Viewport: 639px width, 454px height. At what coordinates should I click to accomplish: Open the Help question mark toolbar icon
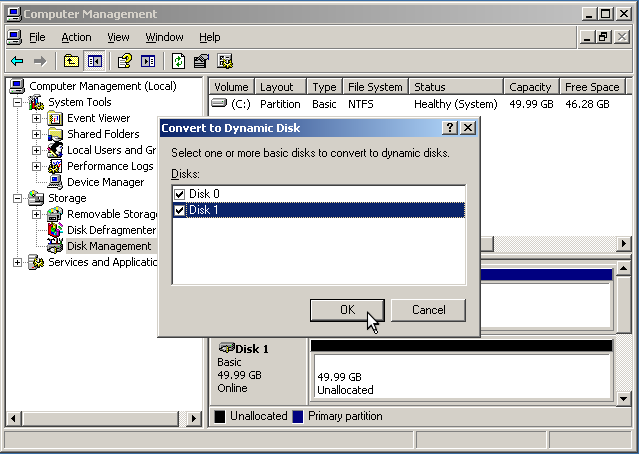(125, 62)
